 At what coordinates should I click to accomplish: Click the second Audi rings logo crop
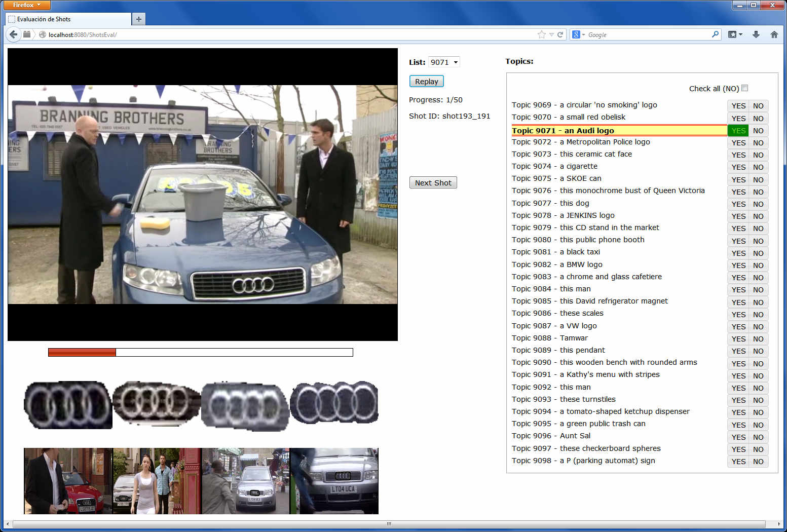[157, 404]
